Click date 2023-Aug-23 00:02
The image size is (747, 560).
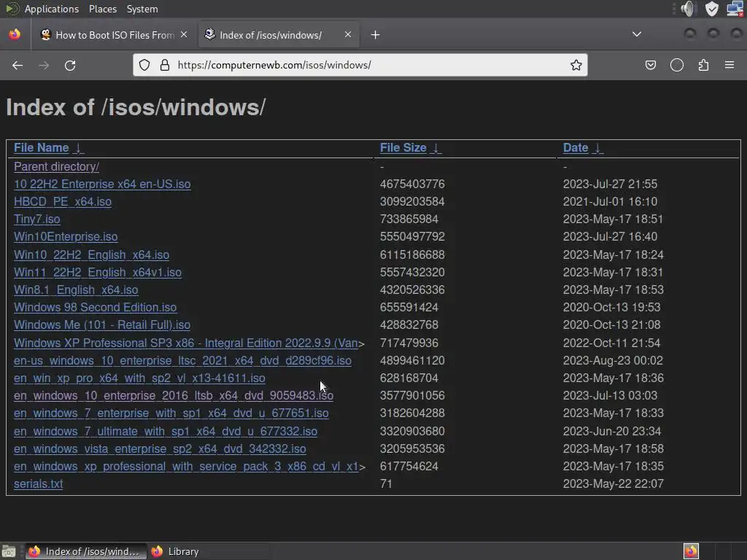[x=613, y=360]
